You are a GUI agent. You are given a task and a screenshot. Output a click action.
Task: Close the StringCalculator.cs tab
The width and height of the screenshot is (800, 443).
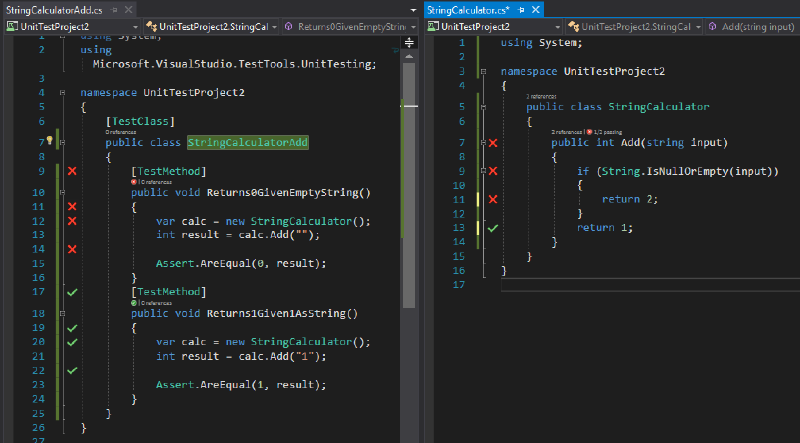coord(536,10)
